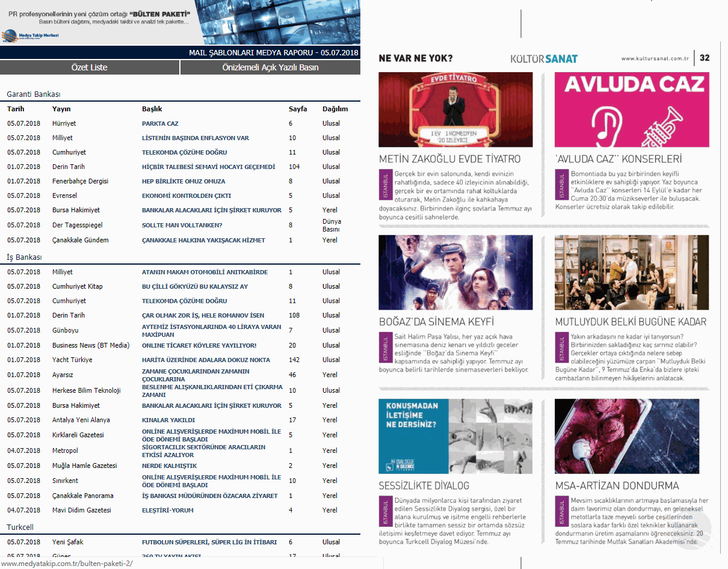The height and width of the screenshot is (569, 728).
Task: Open HİÇBİR TALEBESİ SEMAVİ HOCAYI GEÇEMEDİ
Action: tap(208, 167)
